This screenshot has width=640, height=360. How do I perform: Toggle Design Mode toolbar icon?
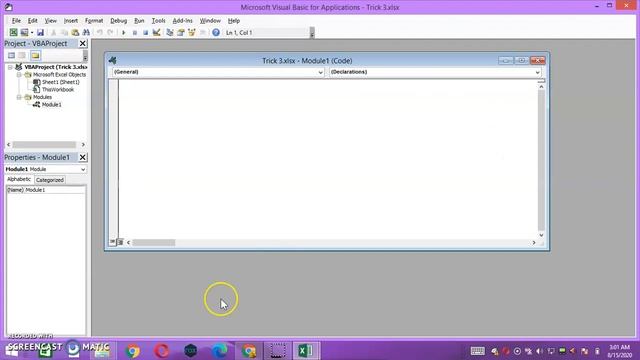coord(156,32)
